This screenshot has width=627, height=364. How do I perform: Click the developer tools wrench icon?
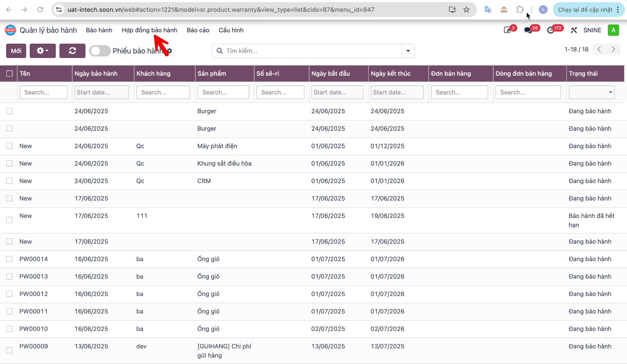(x=574, y=30)
